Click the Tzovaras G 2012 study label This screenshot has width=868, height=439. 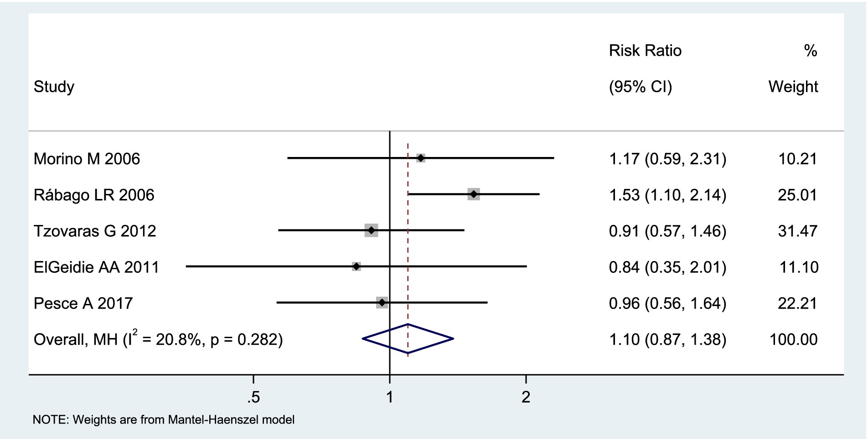coord(95,231)
